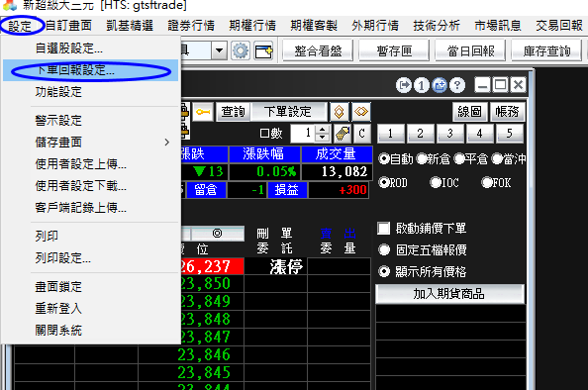
Task: Open the 帳務 account button
Action: pos(507,112)
